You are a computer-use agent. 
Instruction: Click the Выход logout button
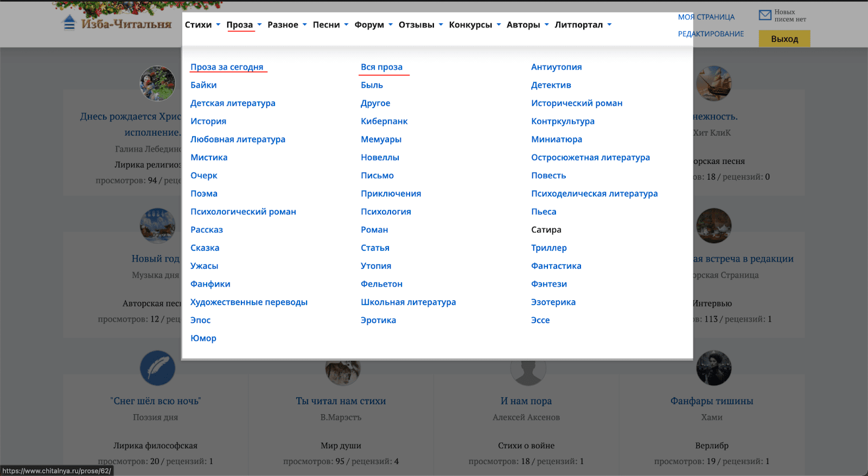(784, 39)
